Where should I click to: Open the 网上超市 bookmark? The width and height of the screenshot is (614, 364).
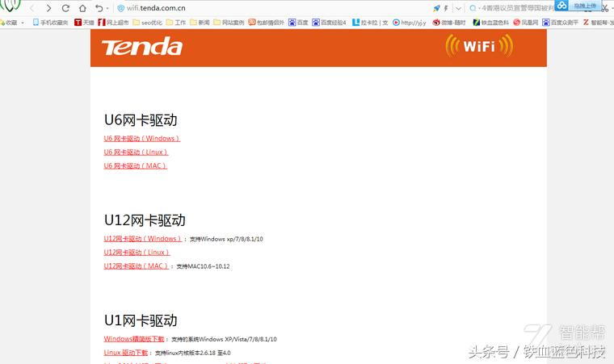[x=113, y=23]
